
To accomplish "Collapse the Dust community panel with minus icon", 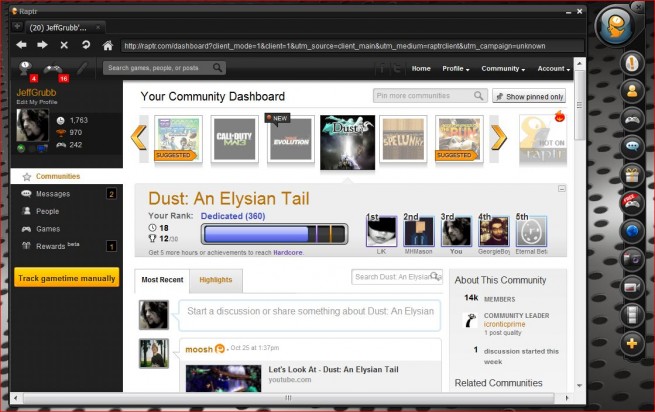I will click(x=562, y=189).
